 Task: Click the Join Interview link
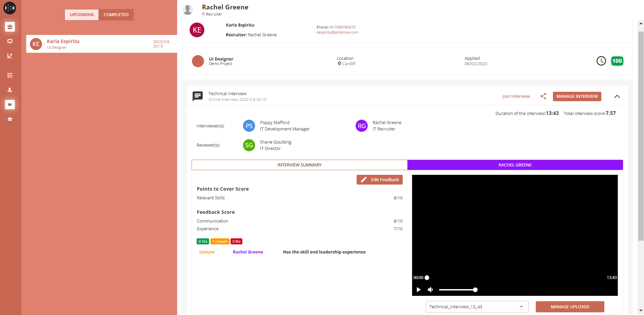(516, 96)
